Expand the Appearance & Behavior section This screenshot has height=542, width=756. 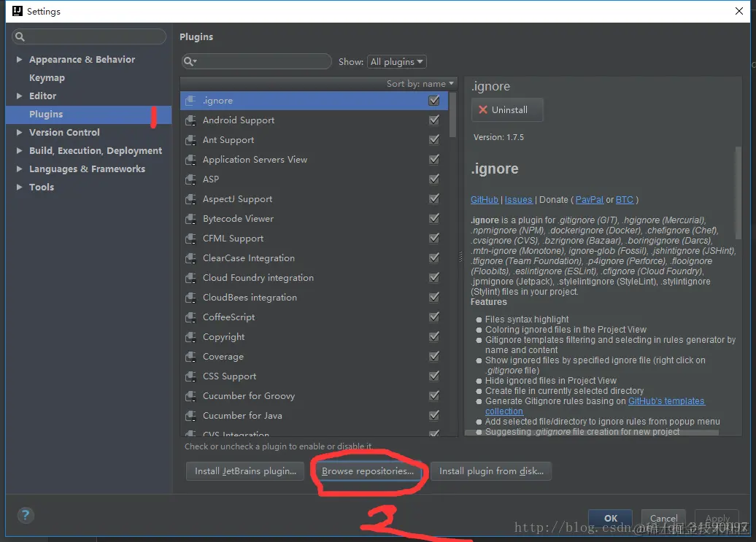tap(19, 59)
